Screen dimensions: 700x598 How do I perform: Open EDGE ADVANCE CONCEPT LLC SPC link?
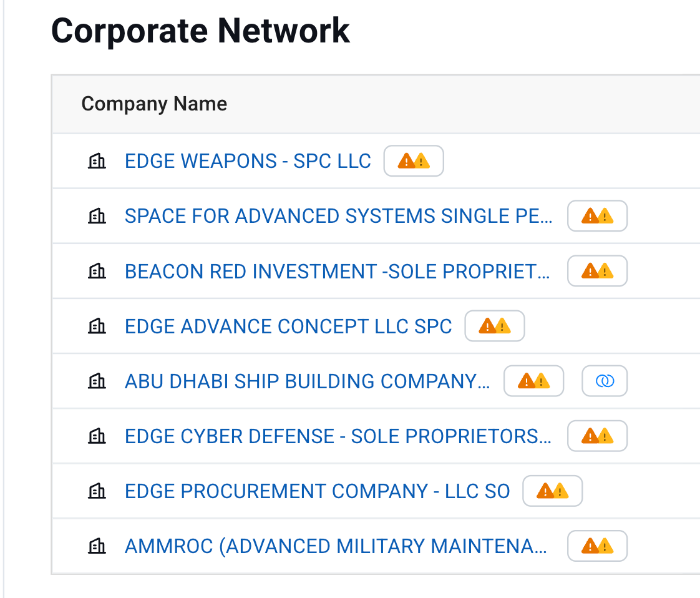[x=288, y=326]
